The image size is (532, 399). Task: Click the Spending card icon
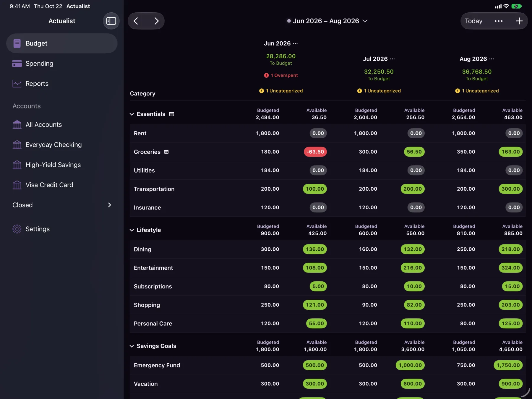click(17, 64)
